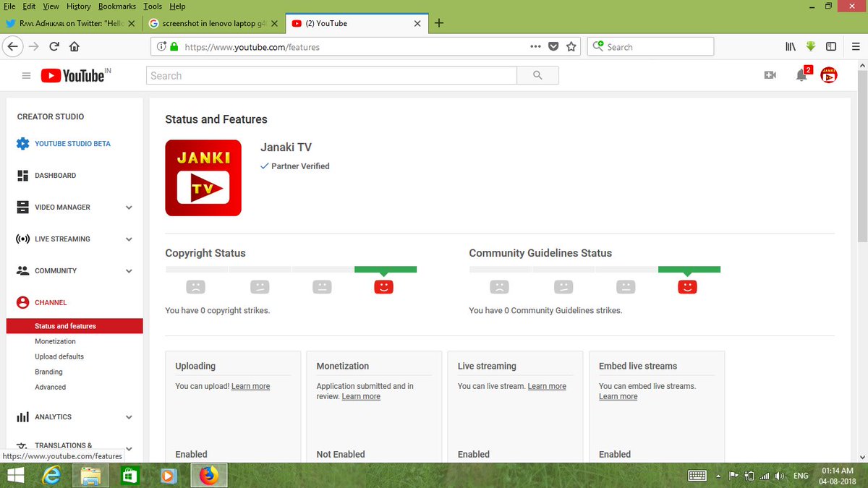
Task: Click the Community people icon
Action: coord(22,271)
